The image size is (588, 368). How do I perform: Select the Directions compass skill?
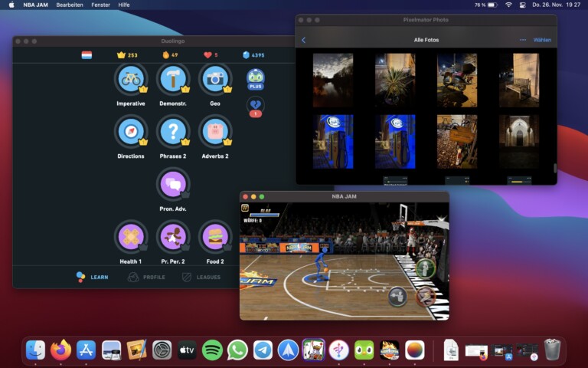[131, 132]
